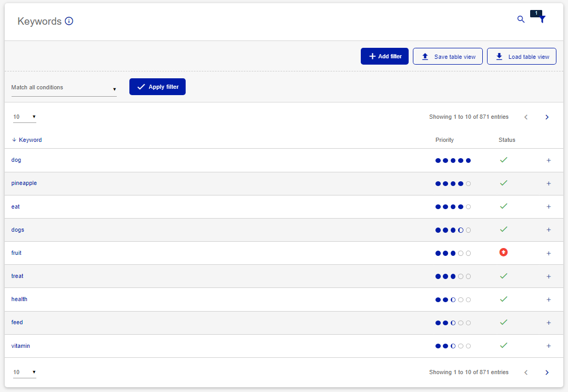
Task: Open the keyword link health
Action: click(x=19, y=300)
